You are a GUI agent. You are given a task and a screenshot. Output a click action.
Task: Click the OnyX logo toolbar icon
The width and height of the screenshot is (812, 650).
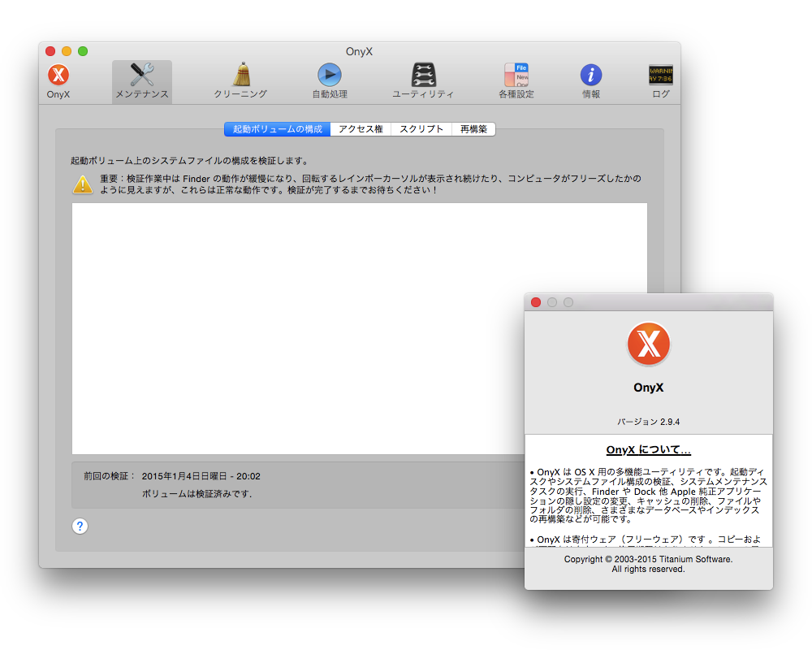(58, 76)
